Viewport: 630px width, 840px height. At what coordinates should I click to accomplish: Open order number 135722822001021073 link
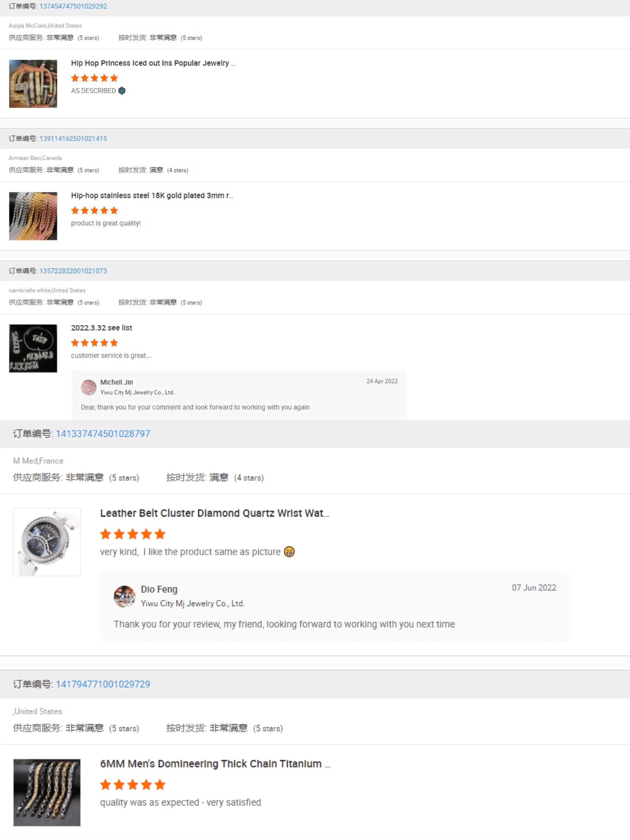click(x=73, y=271)
